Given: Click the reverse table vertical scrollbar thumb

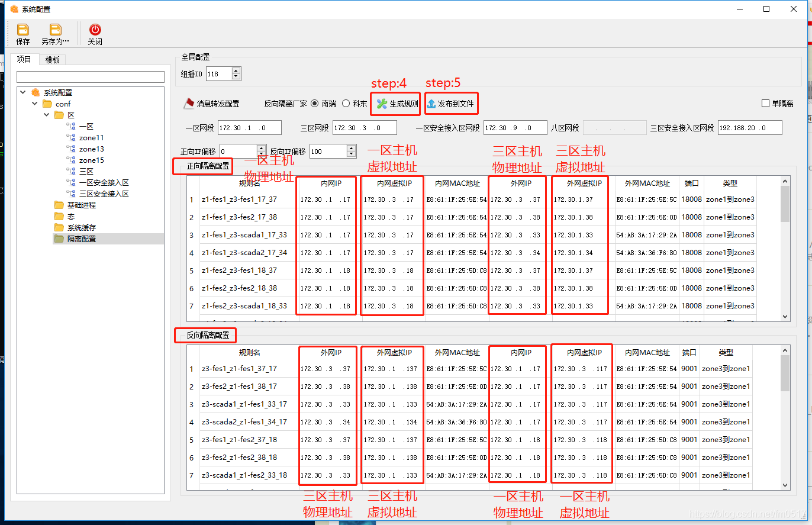Looking at the screenshot, I should point(785,373).
